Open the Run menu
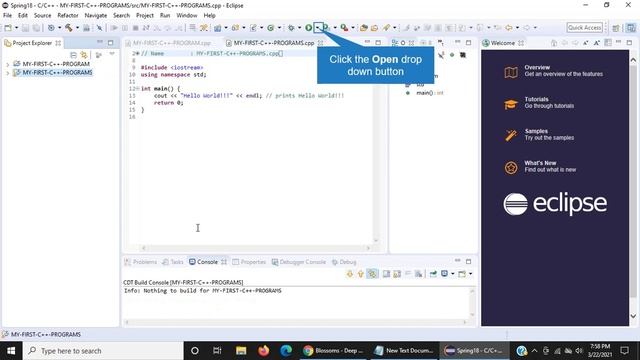Image resolution: width=640 pixels, height=360 pixels. click(165, 16)
